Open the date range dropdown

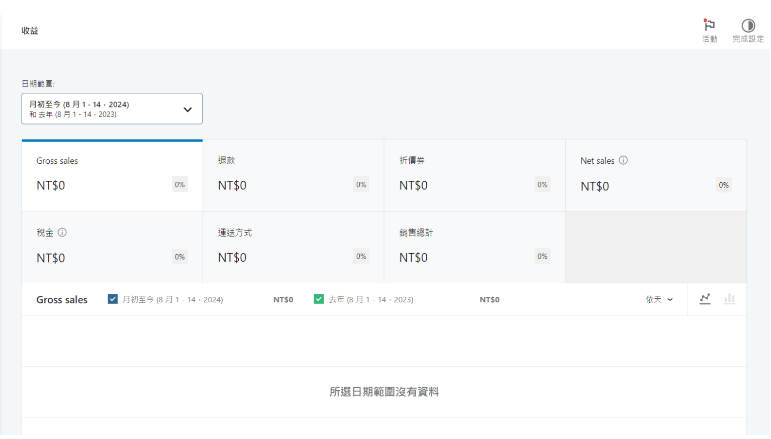pos(112,109)
